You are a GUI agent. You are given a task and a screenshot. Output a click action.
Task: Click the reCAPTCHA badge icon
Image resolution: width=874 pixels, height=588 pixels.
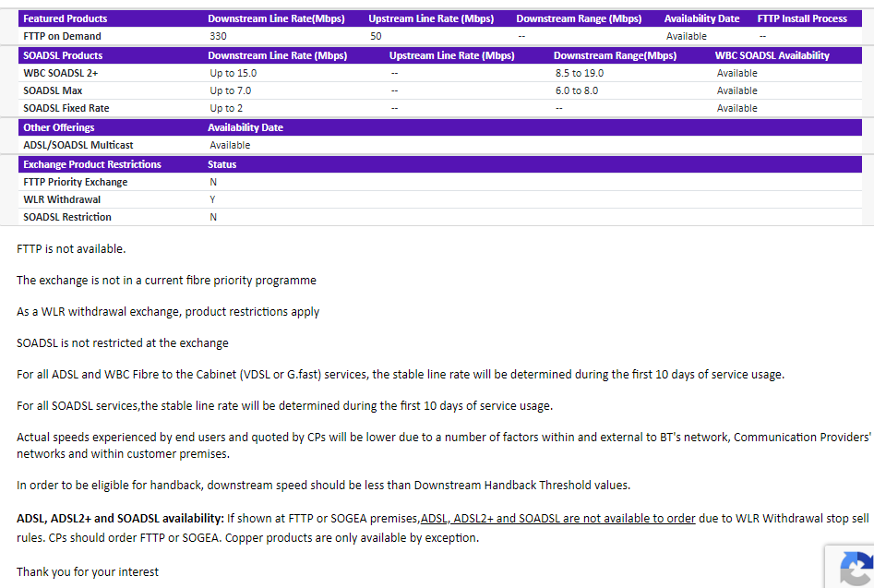tap(855, 568)
